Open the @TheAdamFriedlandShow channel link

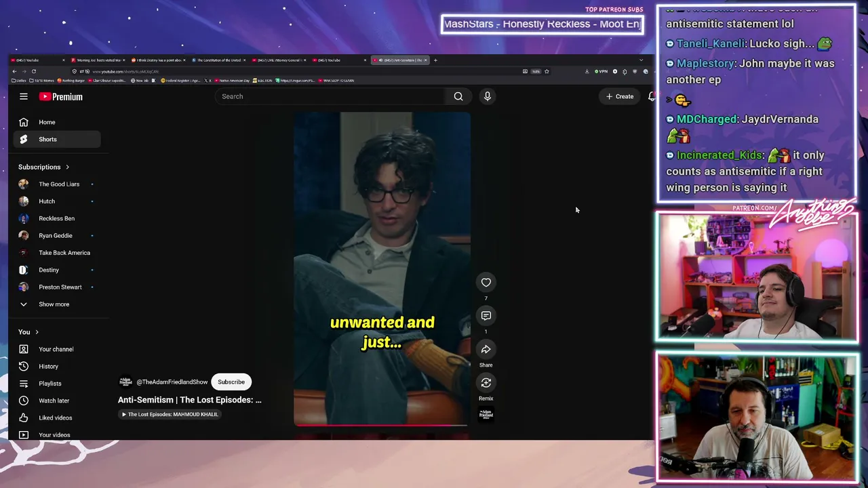pyautogui.click(x=172, y=382)
